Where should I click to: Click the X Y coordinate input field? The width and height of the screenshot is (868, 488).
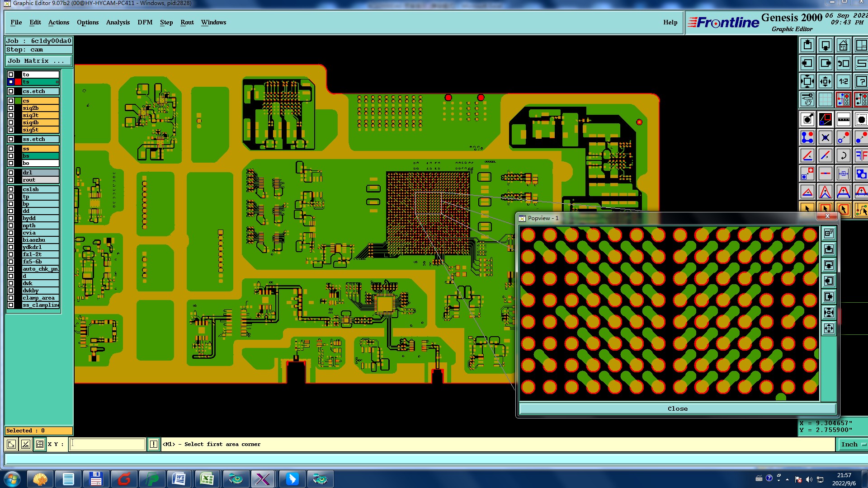click(108, 445)
